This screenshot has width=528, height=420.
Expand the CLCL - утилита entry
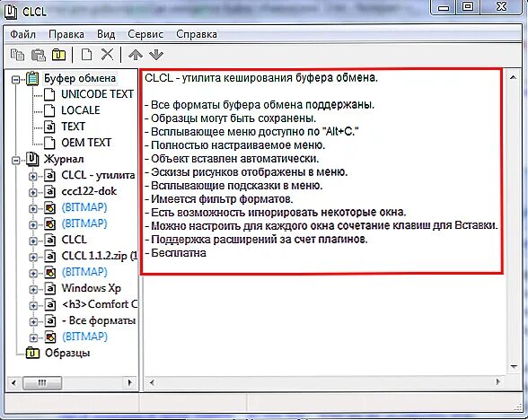[x=33, y=176]
